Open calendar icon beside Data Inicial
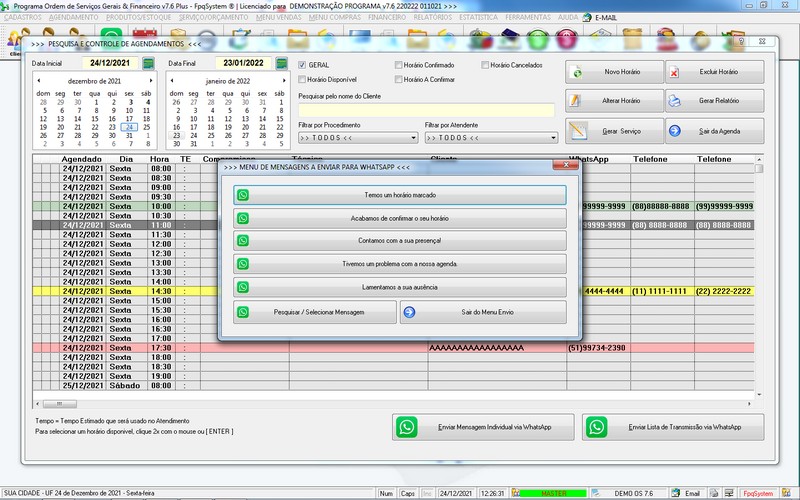 point(148,63)
